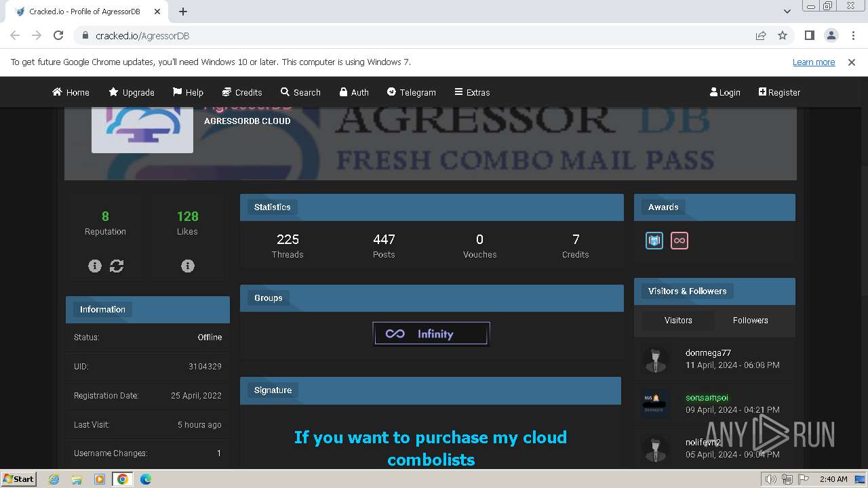868x488 pixels.
Task: Open Microsoft Edge from the taskbar
Action: 145,479
